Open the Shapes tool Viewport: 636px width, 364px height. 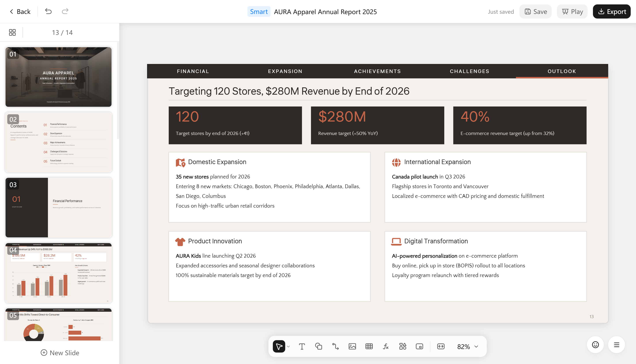pyautogui.click(x=318, y=346)
